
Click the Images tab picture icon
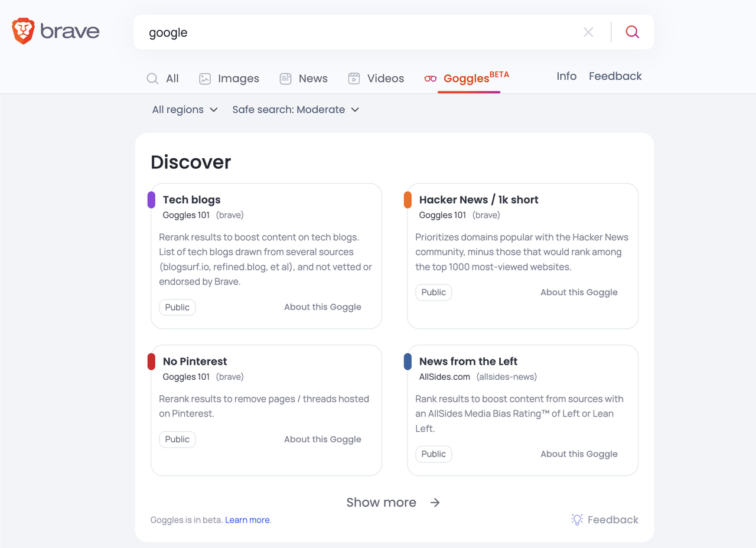coord(205,79)
